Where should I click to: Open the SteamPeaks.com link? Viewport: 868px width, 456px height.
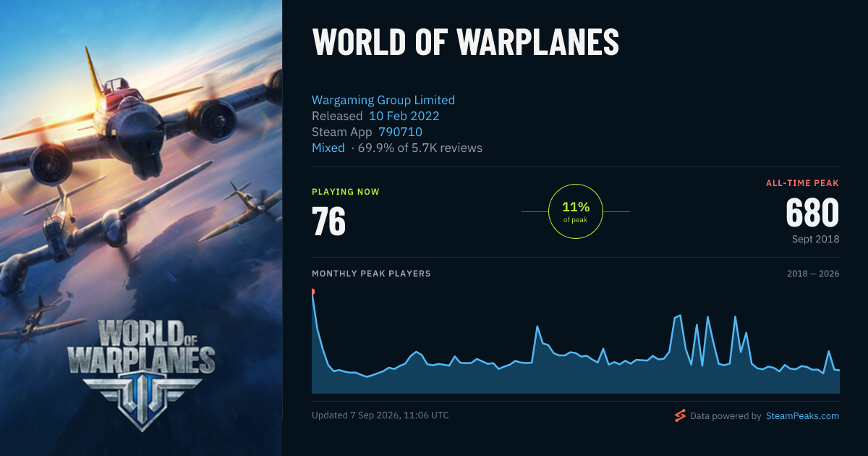[802, 415]
